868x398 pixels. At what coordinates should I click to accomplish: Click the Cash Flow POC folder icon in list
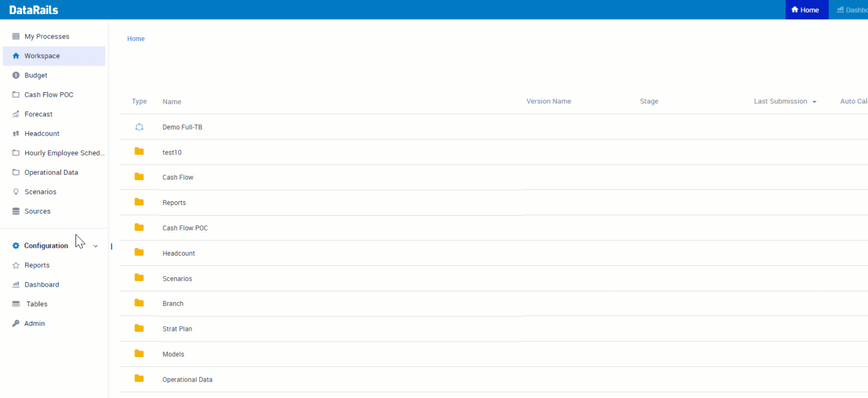[139, 227]
